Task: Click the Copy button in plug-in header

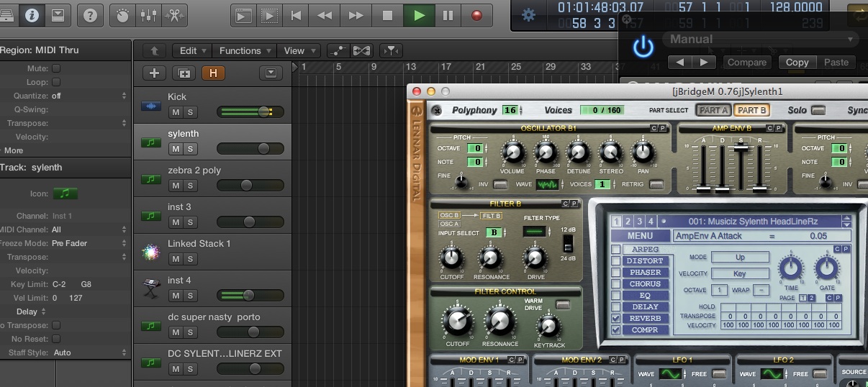Action: point(797,63)
